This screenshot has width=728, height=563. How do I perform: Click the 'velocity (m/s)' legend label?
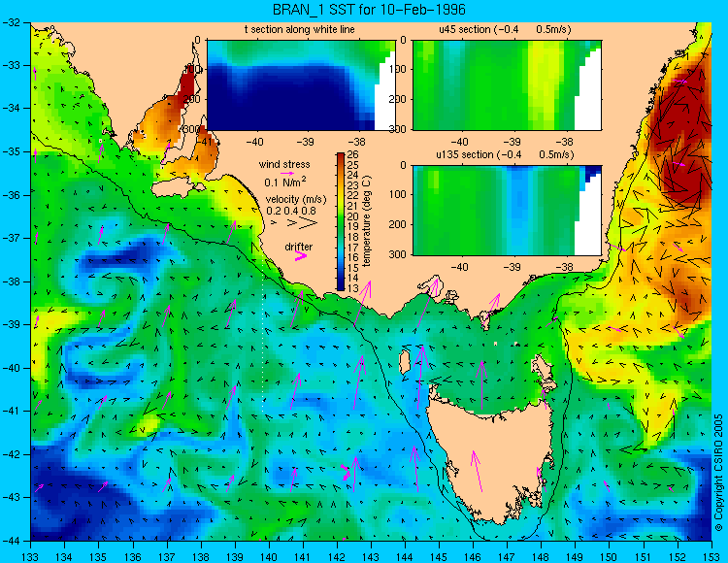pyautogui.click(x=296, y=200)
